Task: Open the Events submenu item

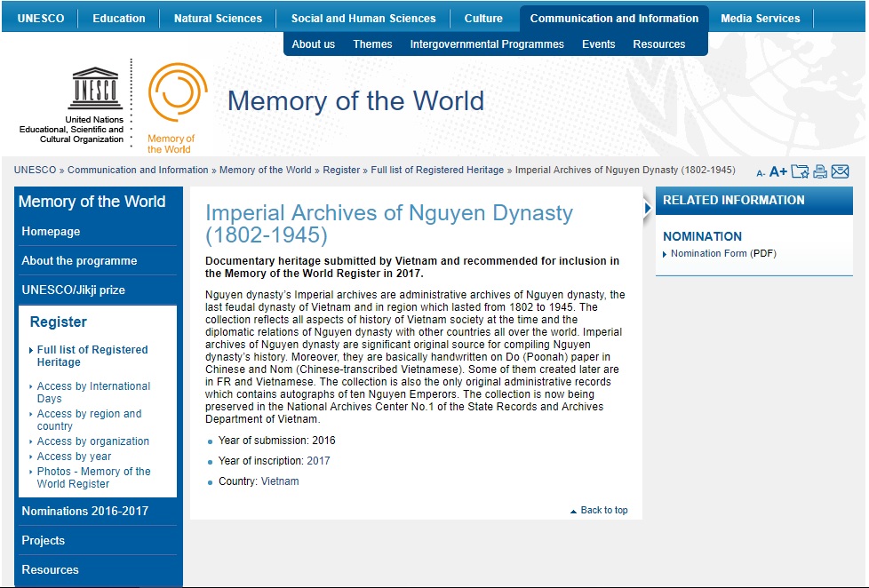Action: coord(599,44)
